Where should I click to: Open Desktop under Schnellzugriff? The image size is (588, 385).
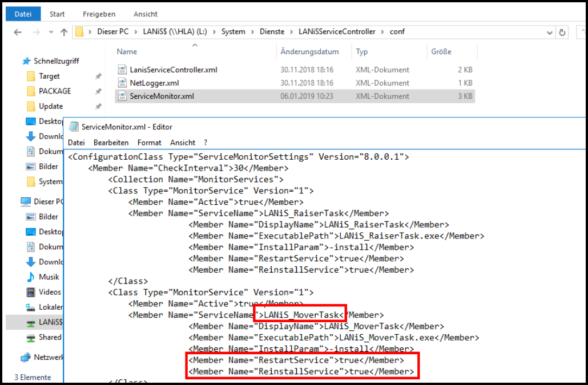44,121
